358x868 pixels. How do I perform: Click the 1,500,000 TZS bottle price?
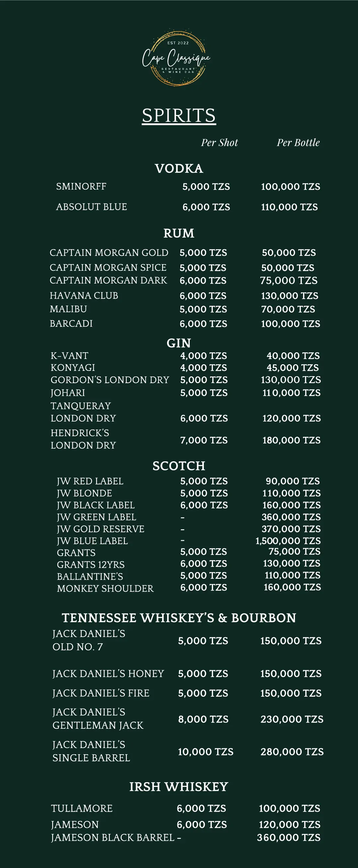(288, 541)
